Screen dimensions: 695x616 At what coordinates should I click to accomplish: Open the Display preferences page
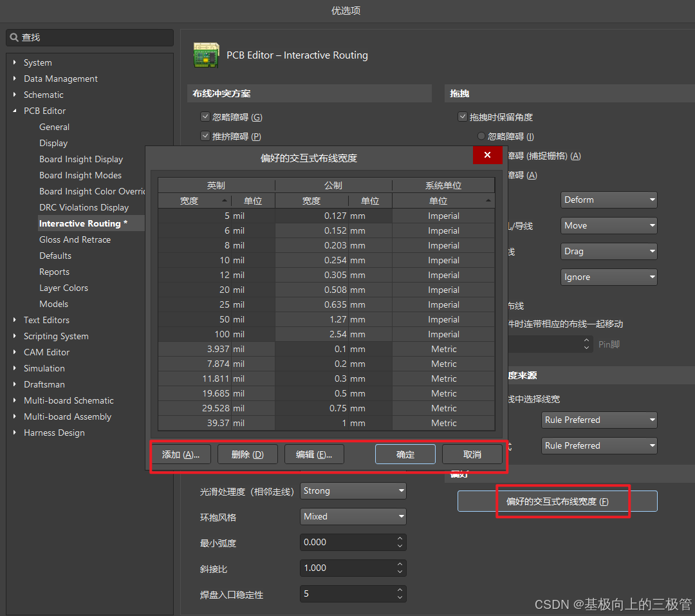click(x=53, y=143)
